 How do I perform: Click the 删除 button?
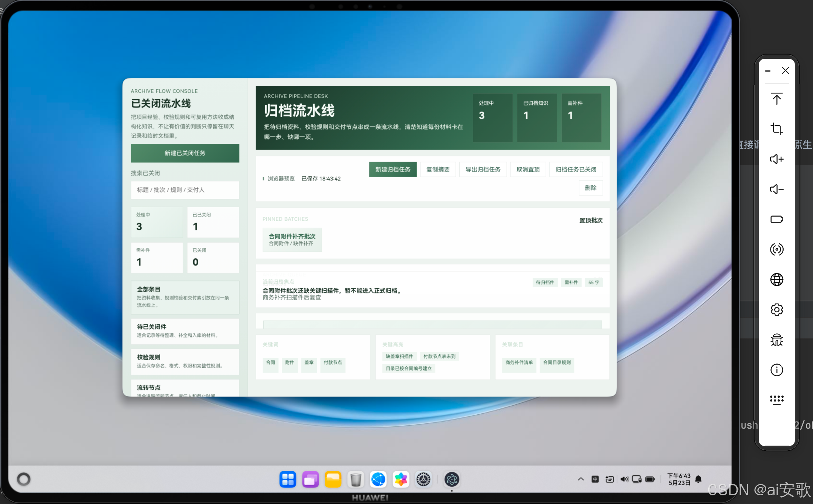coord(590,188)
